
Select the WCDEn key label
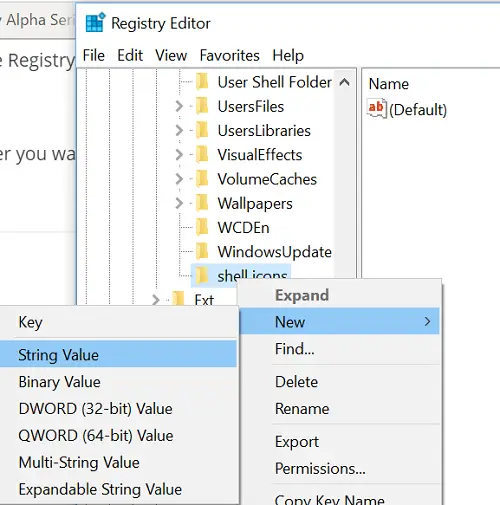pos(243,228)
